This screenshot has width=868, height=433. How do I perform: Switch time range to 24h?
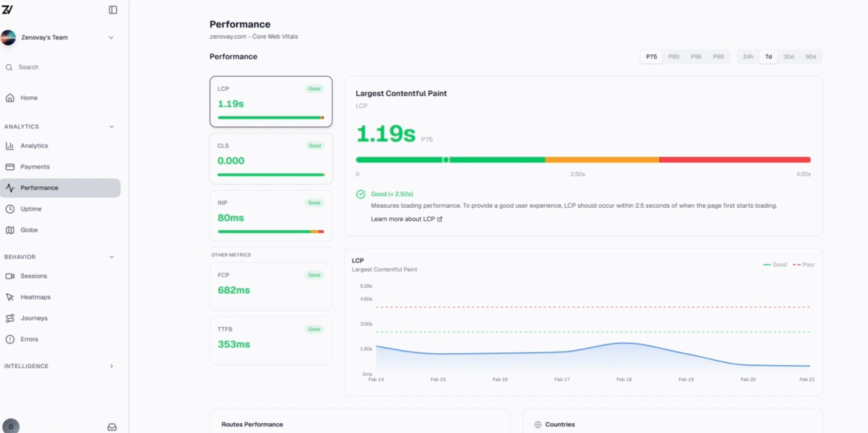747,57
